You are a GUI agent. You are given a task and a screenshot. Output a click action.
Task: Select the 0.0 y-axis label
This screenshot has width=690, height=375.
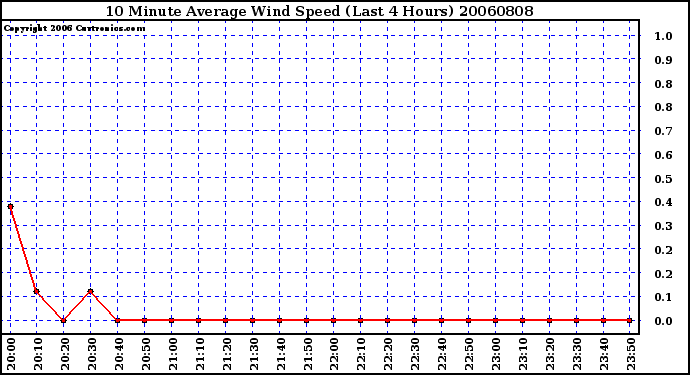tap(664, 321)
